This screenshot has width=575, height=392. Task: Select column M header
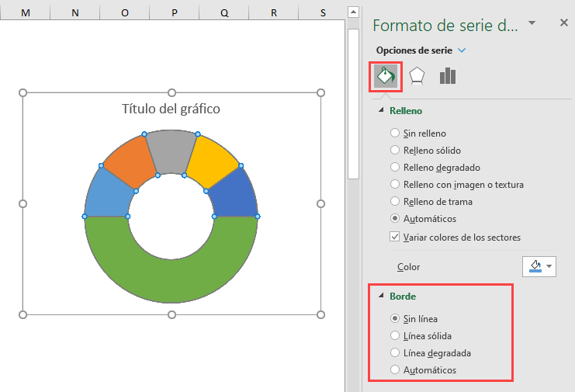coord(26,13)
